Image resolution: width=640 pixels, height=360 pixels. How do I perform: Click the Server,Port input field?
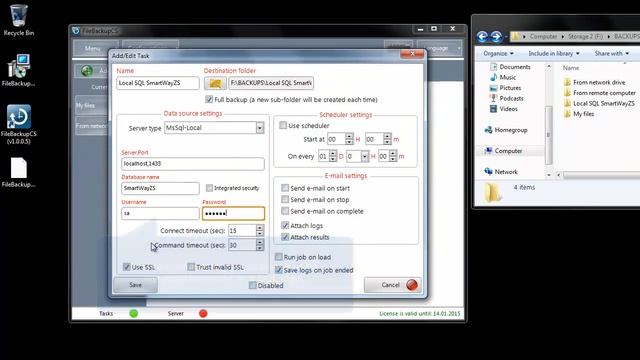point(193,164)
